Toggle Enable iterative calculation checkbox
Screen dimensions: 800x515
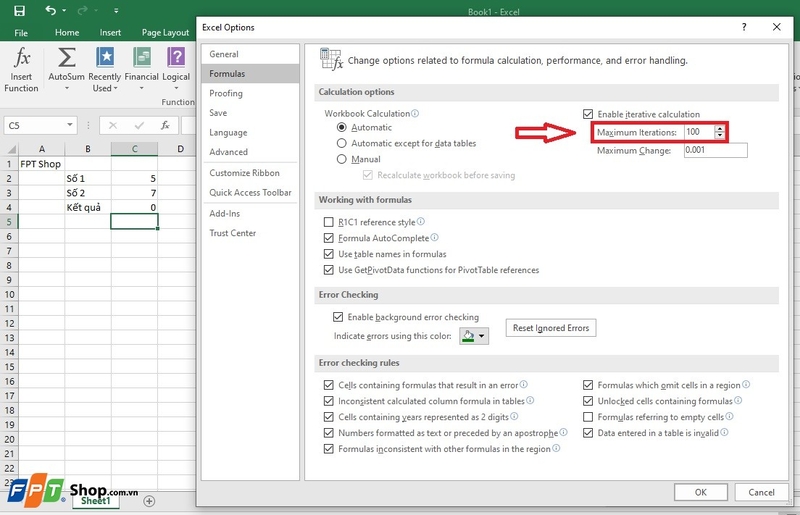pyautogui.click(x=588, y=114)
